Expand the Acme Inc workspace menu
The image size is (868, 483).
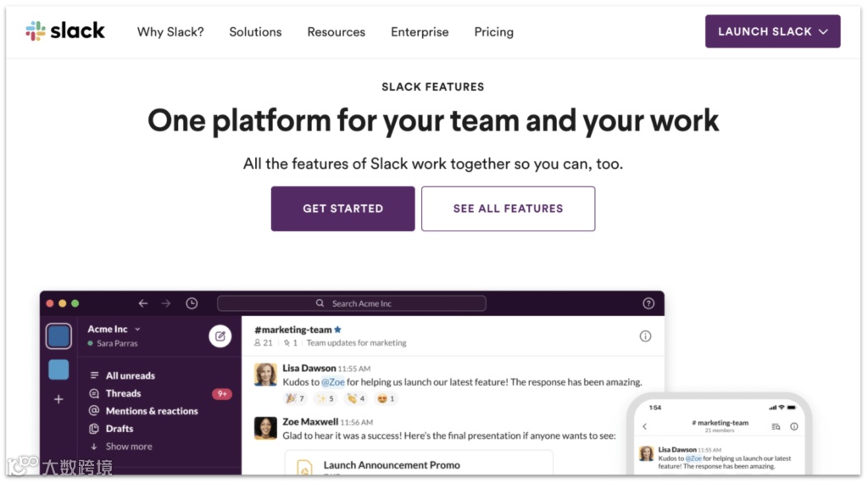(x=114, y=329)
